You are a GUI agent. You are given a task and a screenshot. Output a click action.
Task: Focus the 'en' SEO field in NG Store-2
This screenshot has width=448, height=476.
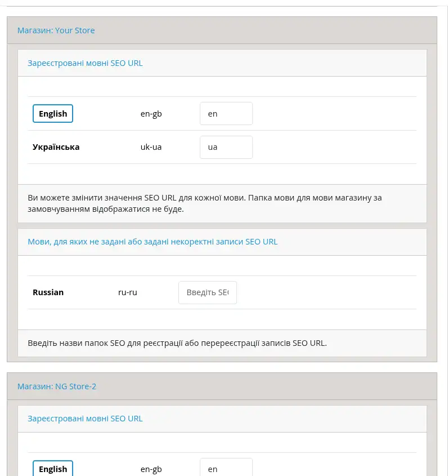226,469
